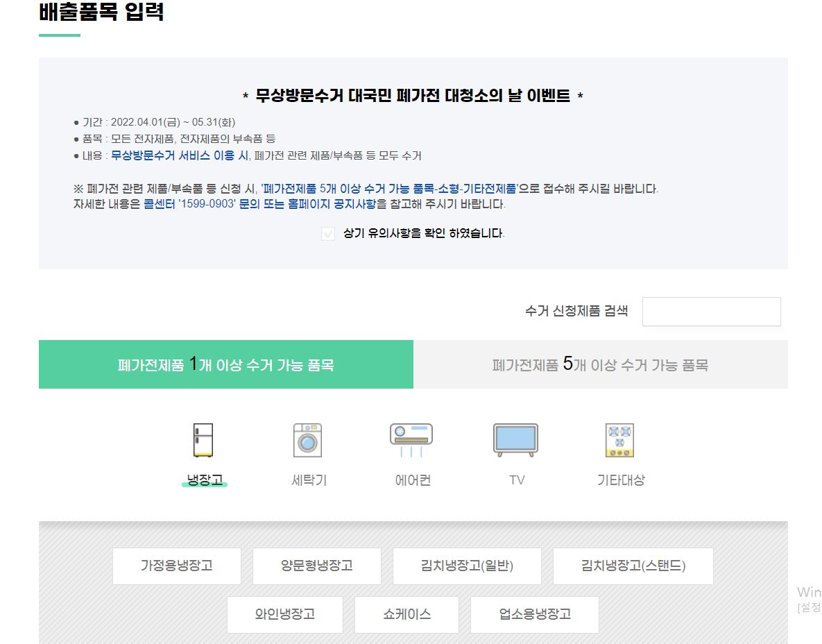Choose the 김치냉장고(일반) button
The height and width of the screenshot is (644, 822).
tap(467, 566)
